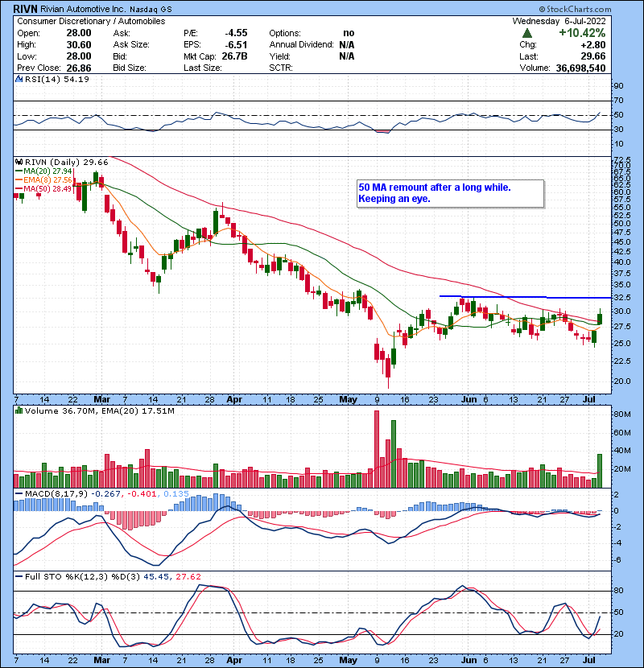
Task: Click the Ask Size label
Action: 131,45
